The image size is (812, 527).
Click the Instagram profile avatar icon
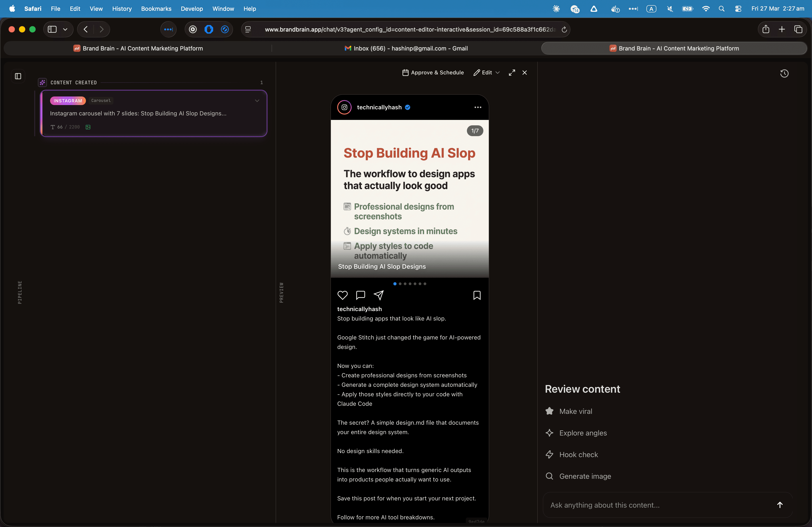(x=344, y=107)
